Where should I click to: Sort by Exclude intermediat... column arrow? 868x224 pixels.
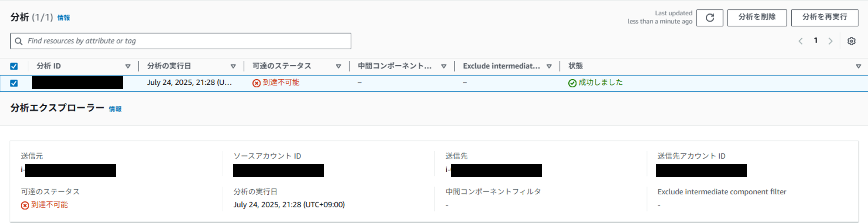pyautogui.click(x=549, y=66)
